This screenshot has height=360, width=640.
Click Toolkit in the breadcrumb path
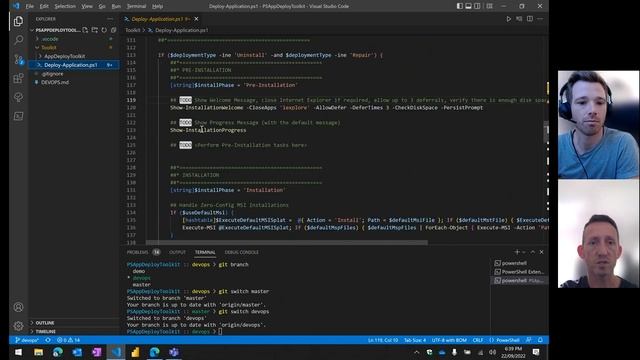click(132, 30)
